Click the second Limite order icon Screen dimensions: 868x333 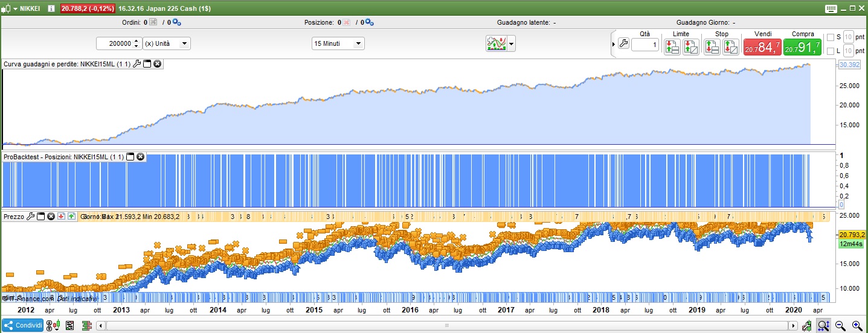[x=691, y=46]
